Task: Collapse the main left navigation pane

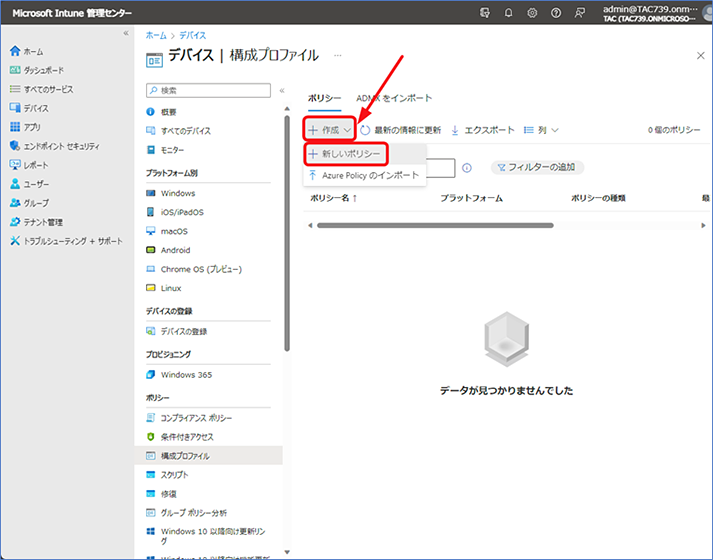Action: (x=126, y=33)
